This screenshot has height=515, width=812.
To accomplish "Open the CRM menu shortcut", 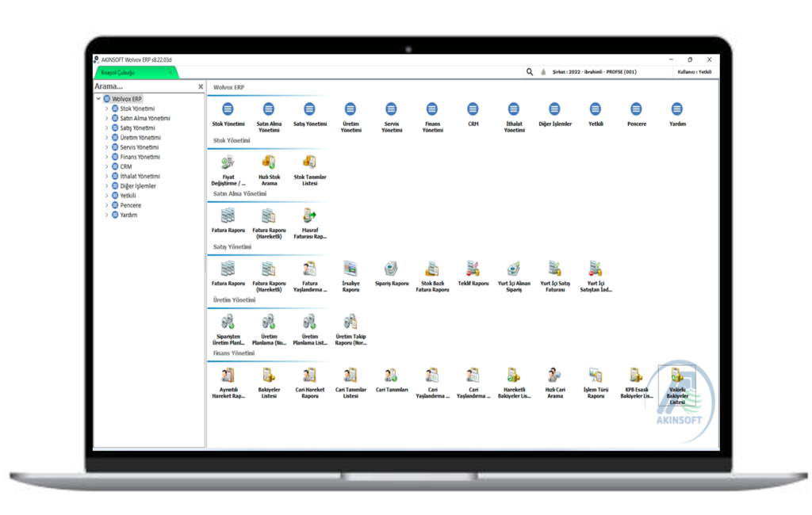I will 473,109.
